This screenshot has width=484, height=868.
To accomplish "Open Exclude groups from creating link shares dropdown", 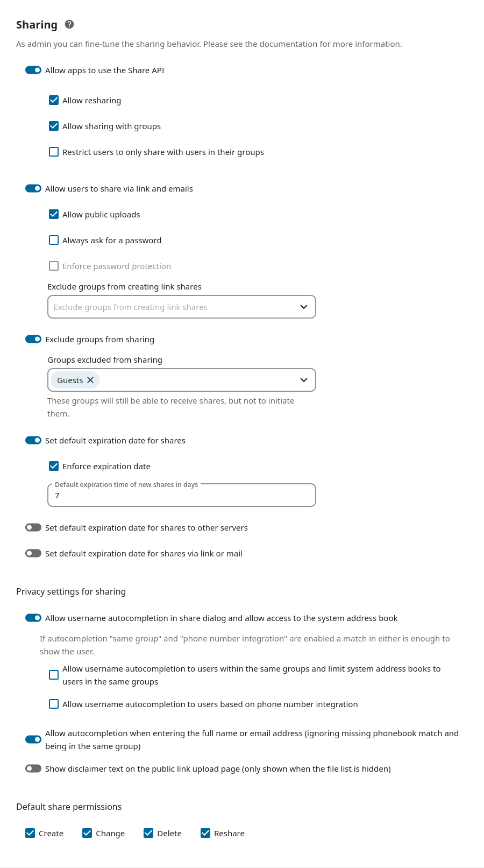I will point(303,307).
